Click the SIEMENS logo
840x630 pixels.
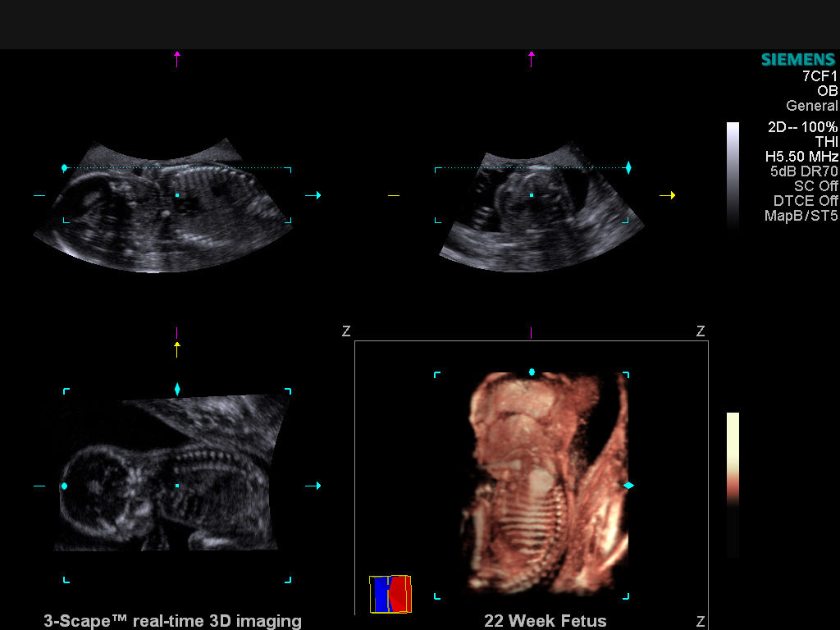[x=798, y=59]
